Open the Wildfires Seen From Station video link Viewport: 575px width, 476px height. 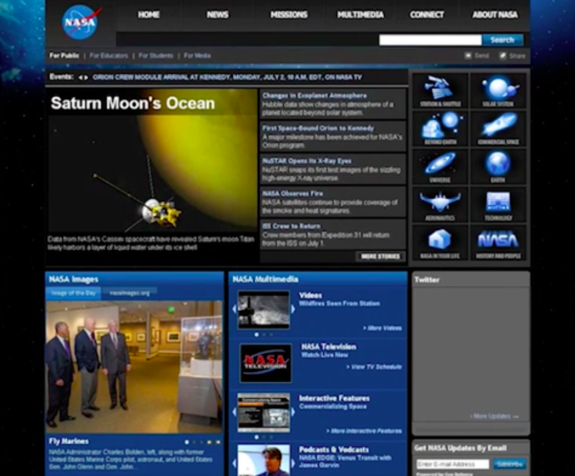339,304
